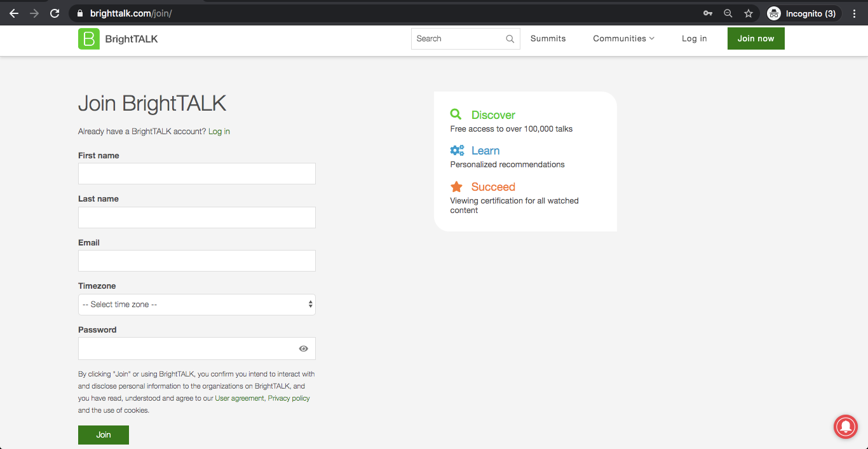The width and height of the screenshot is (868, 449).
Task: Click the Learn heading text
Action: (x=485, y=151)
